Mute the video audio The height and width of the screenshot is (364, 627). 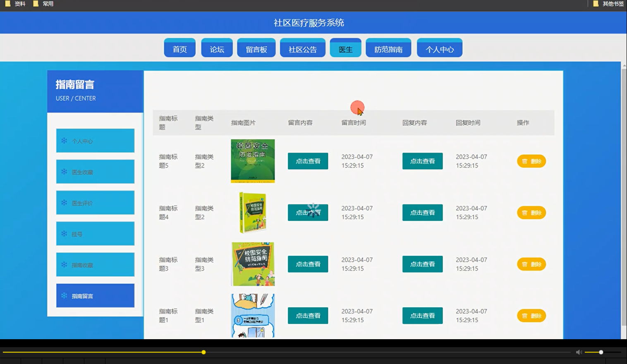tap(578, 352)
